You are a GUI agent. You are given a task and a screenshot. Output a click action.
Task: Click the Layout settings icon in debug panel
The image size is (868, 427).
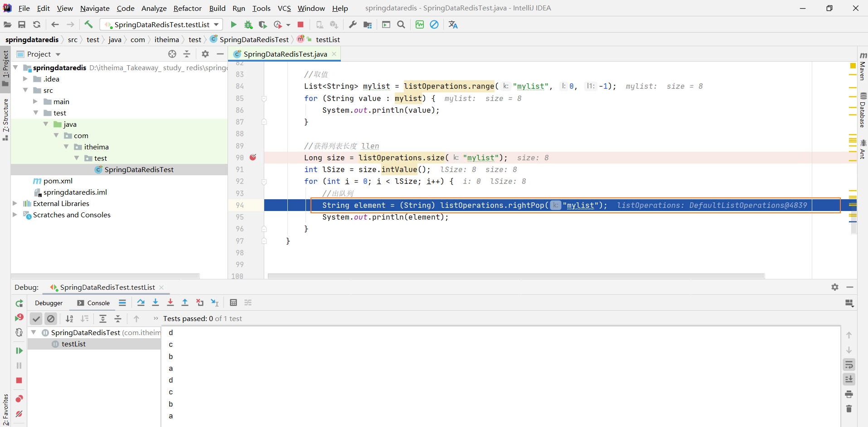pyautogui.click(x=849, y=303)
